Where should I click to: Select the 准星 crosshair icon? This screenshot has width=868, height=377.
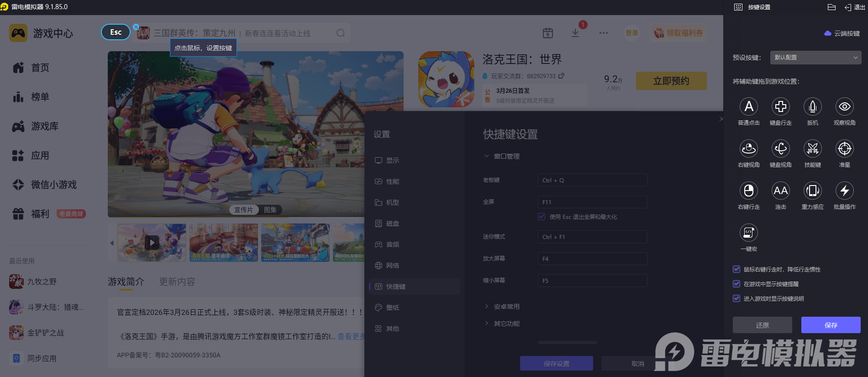click(x=845, y=149)
